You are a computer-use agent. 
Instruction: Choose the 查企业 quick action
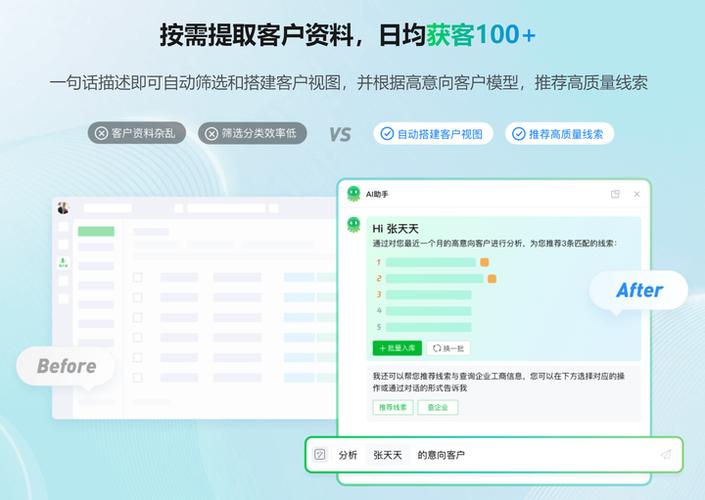(438, 407)
